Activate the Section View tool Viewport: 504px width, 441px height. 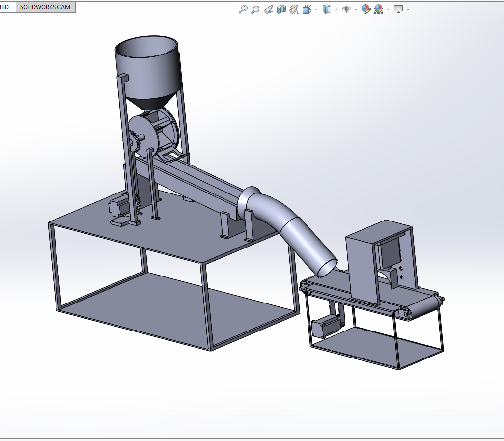(281, 10)
